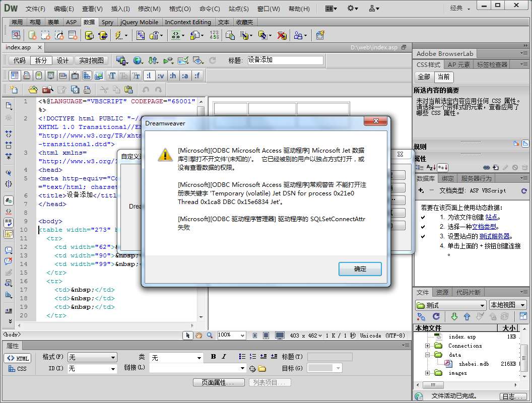The width and height of the screenshot is (532, 403).
Task: Click the put files blue up arrow
Action: pyautogui.click(x=467, y=316)
